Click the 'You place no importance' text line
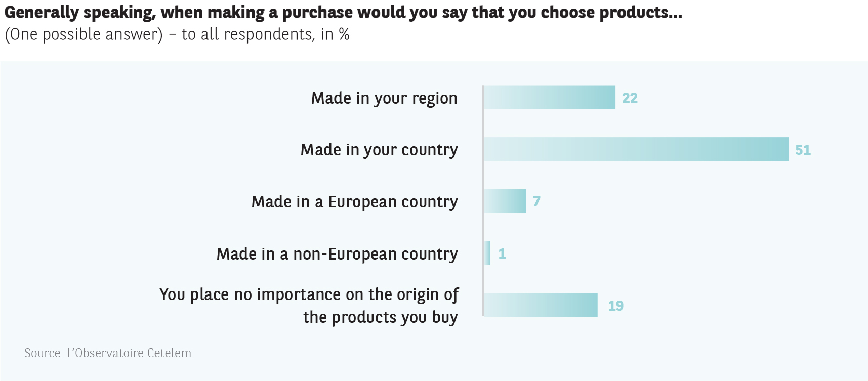The height and width of the screenshot is (381, 868). pyautogui.click(x=309, y=294)
